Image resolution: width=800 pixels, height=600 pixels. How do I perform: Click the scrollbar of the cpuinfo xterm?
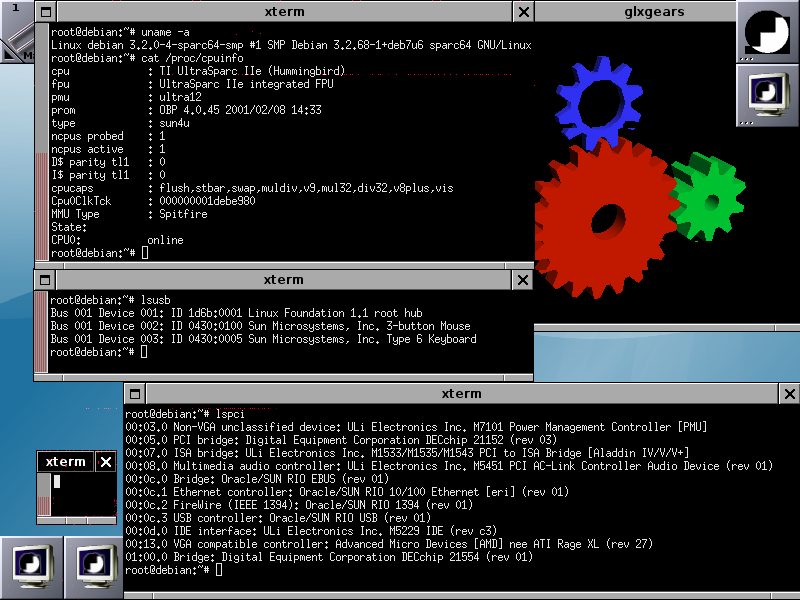pyautogui.click(x=42, y=142)
